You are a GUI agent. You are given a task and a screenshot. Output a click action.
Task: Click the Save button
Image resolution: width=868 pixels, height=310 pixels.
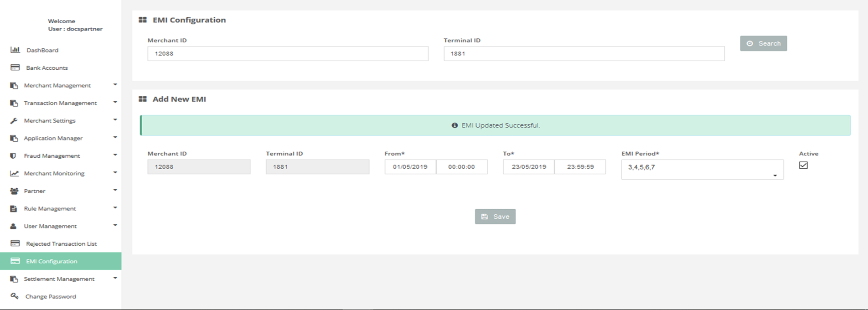[495, 217]
